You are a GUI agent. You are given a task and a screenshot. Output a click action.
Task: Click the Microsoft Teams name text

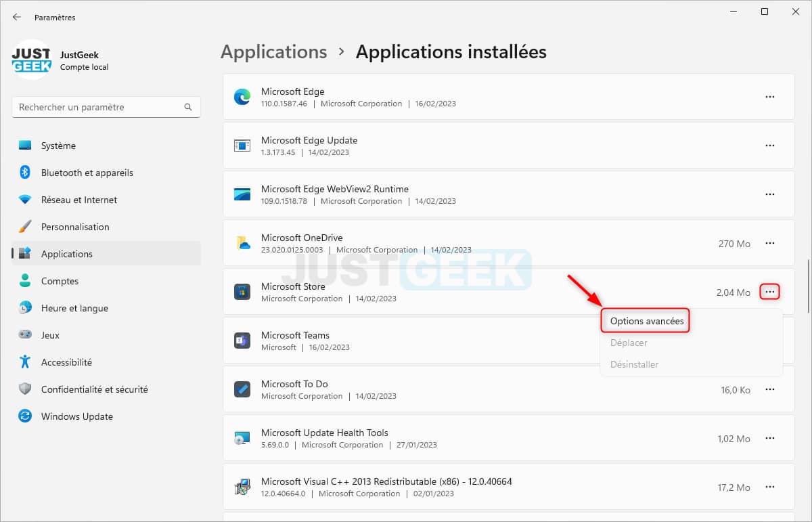point(295,335)
